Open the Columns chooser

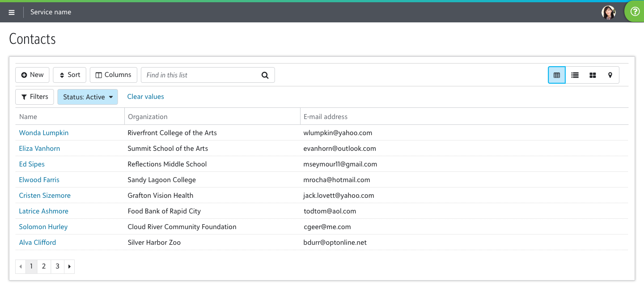coord(113,75)
